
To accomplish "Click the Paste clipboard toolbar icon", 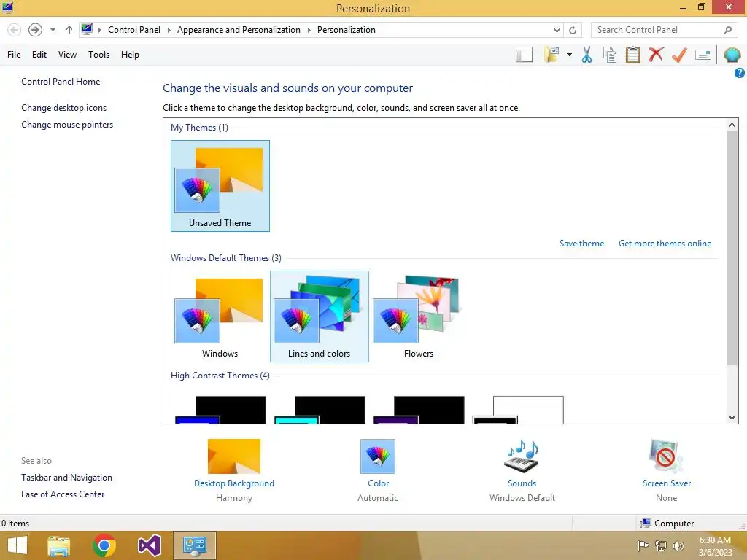I will pos(632,55).
